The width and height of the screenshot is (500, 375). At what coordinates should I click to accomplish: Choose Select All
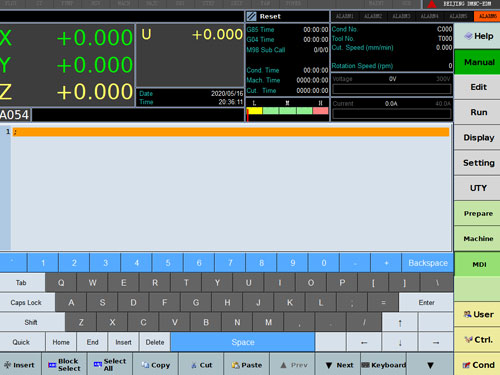110,365
